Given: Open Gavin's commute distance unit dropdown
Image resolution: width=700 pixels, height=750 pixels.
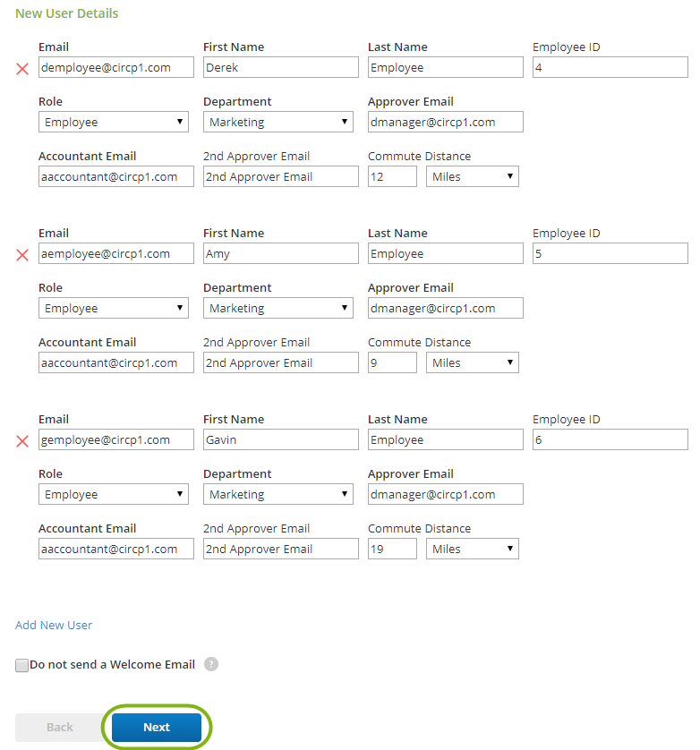Looking at the screenshot, I should coord(472,549).
